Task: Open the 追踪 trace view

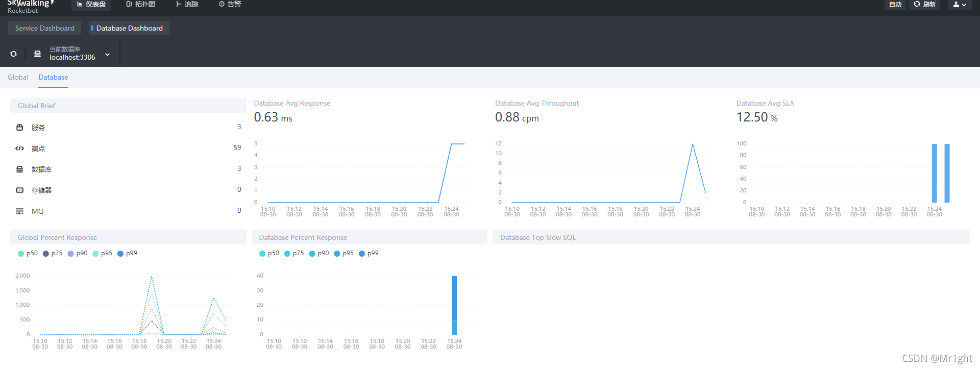Action: [187, 4]
